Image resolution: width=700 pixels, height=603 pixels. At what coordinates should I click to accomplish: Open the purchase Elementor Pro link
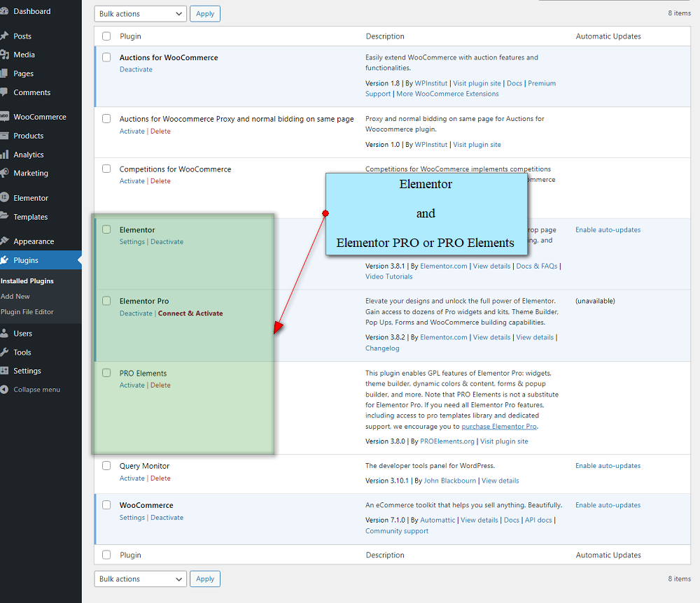pos(499,427)
